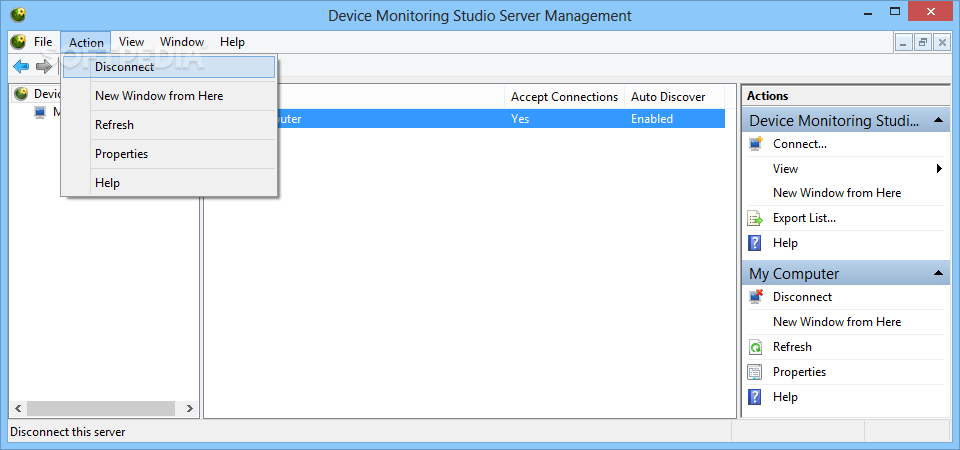Click the 'Yes' cell in selected row
The image size is (960, 450).
point(520,119)
